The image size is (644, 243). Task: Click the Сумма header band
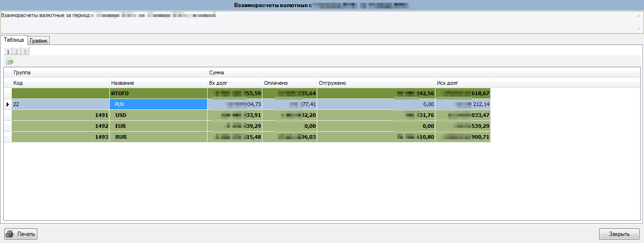[349, 72]
